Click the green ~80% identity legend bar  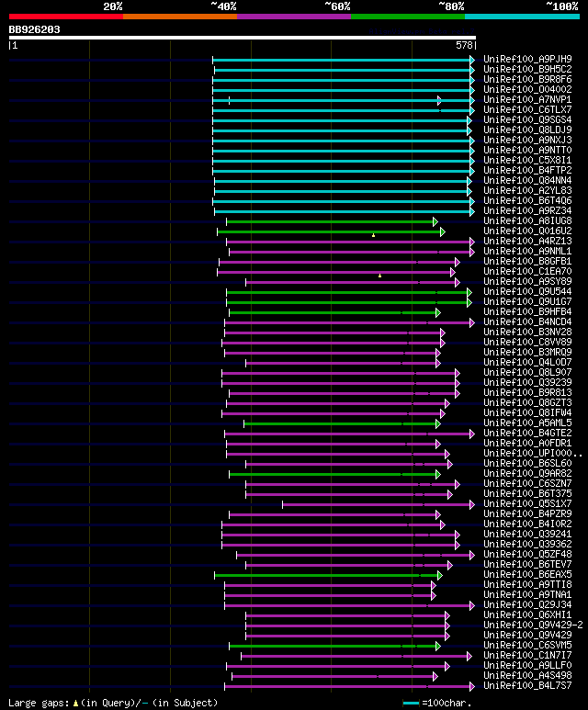[408, 17]
